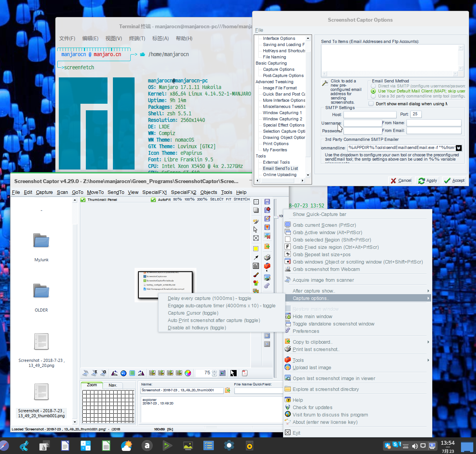Toggle the AutoFit checkbox

point(153,200)
